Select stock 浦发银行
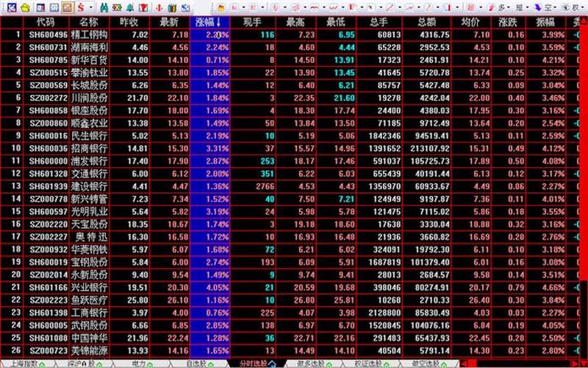 (x=89, y=161)
